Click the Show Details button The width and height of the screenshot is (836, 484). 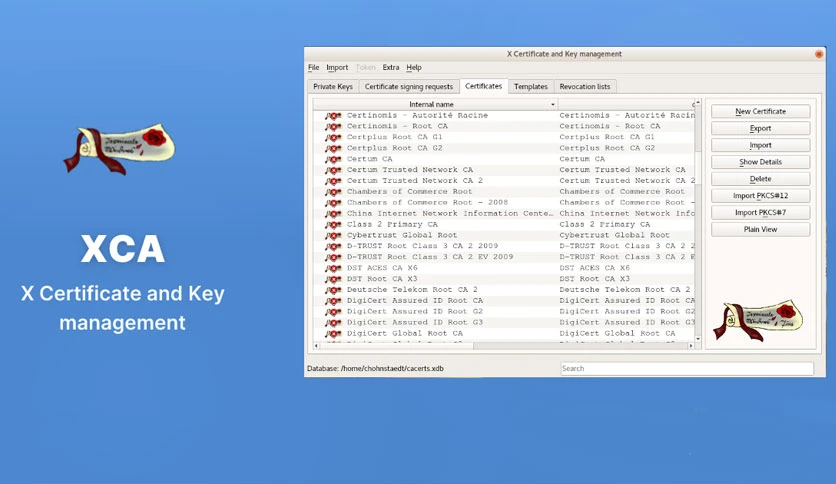(x=760, y=162)
